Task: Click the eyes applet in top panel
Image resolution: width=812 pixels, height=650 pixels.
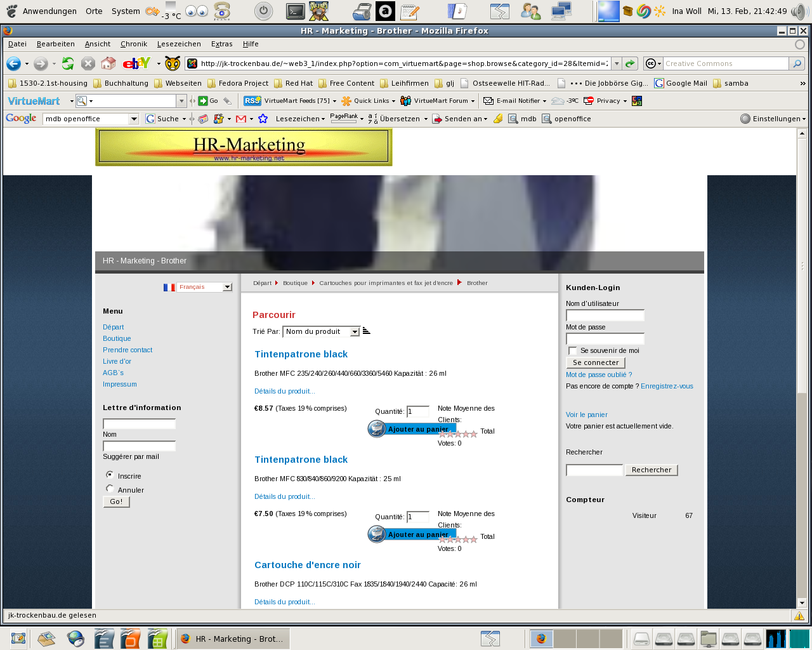Action: [x=197, y=11]
